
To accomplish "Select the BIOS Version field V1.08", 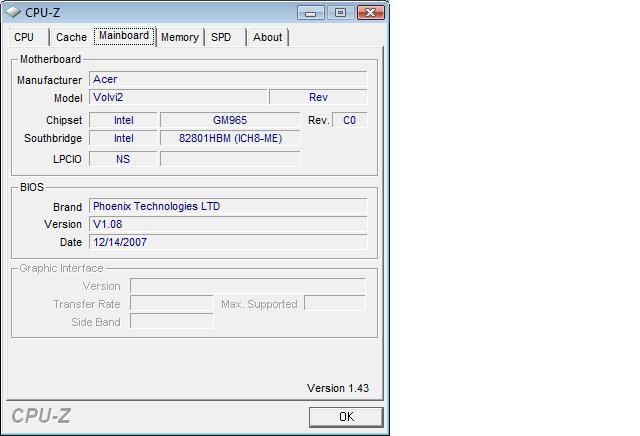I will point(227,224).
